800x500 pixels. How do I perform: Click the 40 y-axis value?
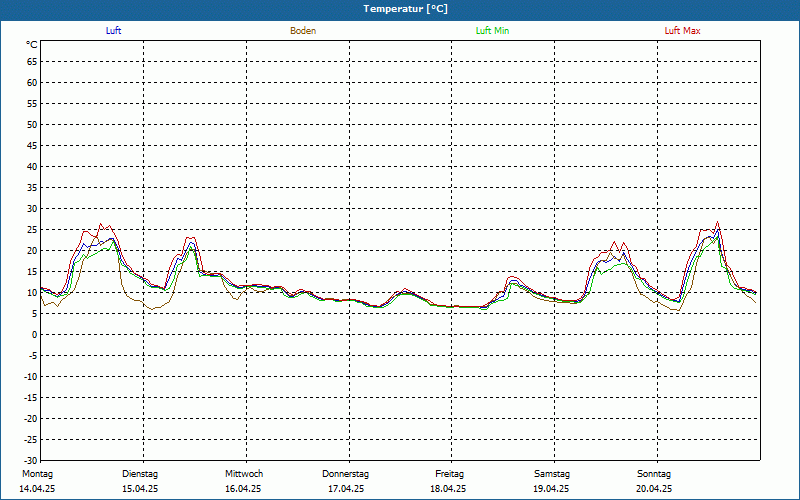pos(32,167)
